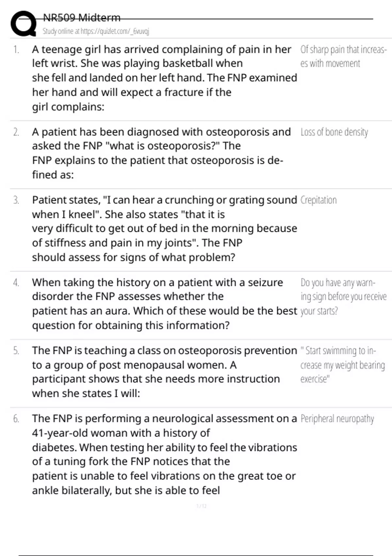Click question 6 about tuning fork vibrations

(164, 454)
